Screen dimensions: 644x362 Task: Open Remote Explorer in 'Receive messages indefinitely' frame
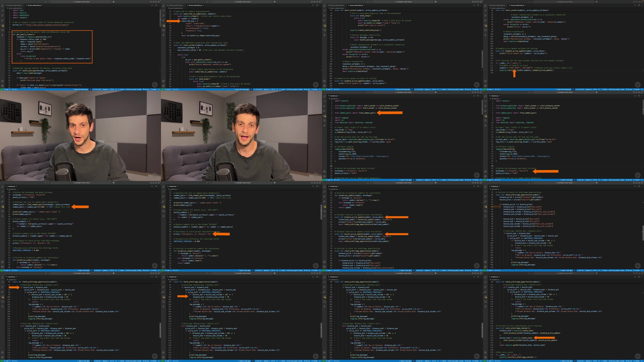tap(324, 30)
